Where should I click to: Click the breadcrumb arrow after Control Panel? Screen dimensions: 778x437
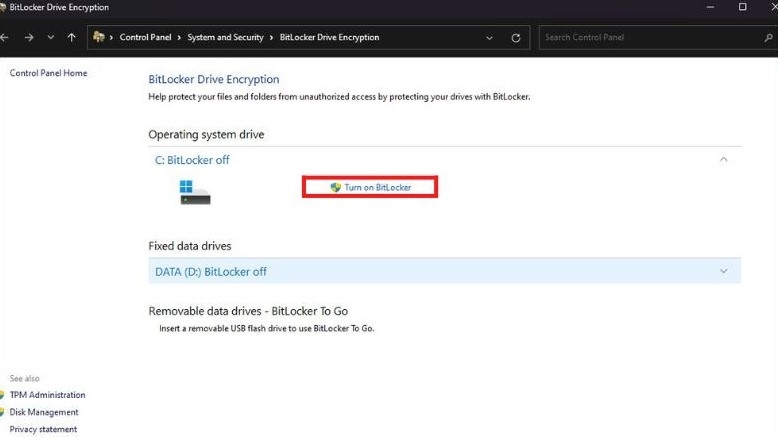click(x=179, y=38)
